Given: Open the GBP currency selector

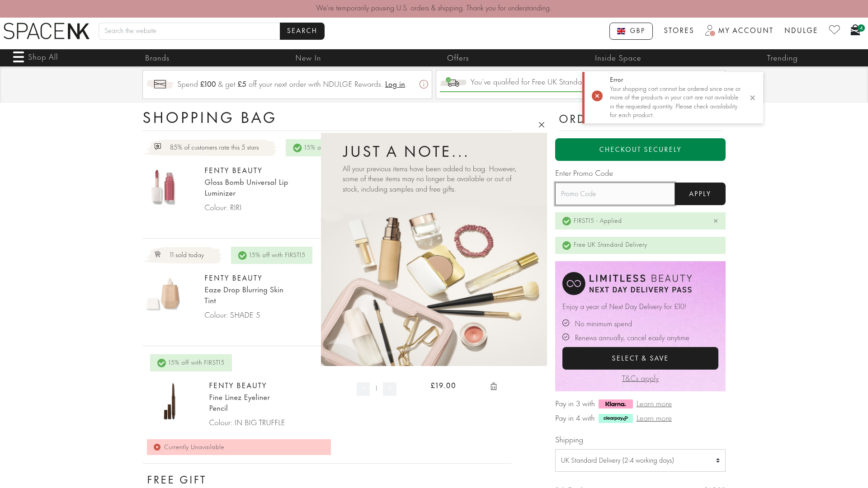Looking at the screenshot, I should [x=631, y=31].
